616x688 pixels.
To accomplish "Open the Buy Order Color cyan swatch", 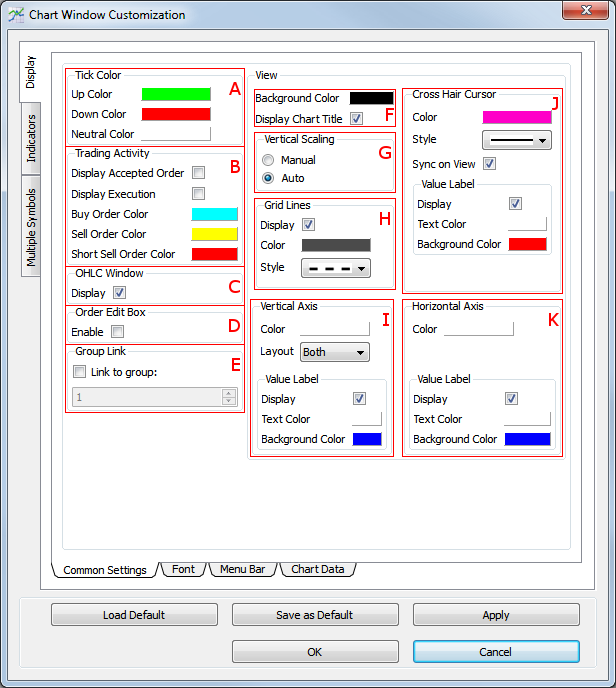I will pos(214,214).
